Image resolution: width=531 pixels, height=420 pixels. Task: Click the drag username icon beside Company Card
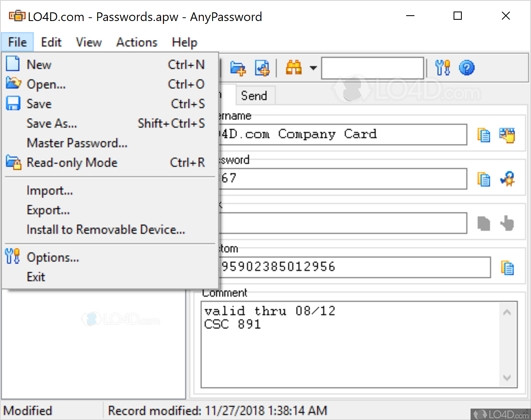[x=507, y=135]
